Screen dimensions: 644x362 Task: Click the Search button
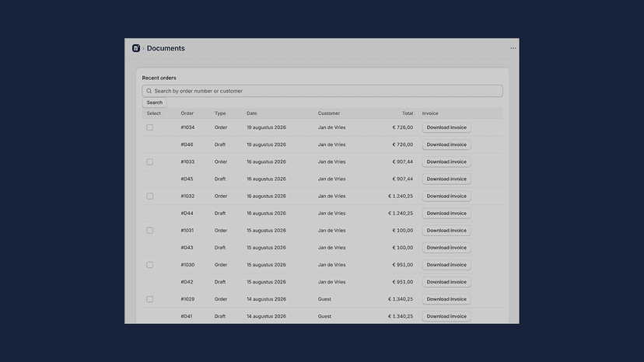(x=155, y=103)
